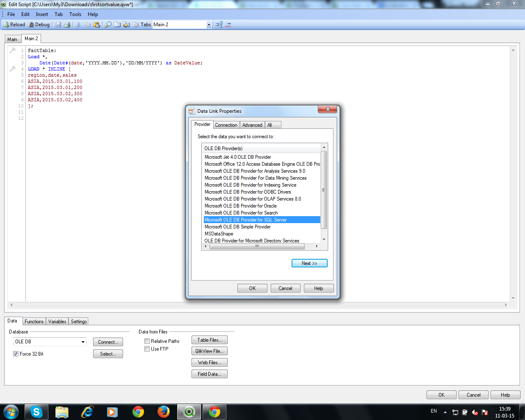This screenshot has height=420, width=525.
Task: Click the Demote tab right-arrow icon
Action: point(135,25)
